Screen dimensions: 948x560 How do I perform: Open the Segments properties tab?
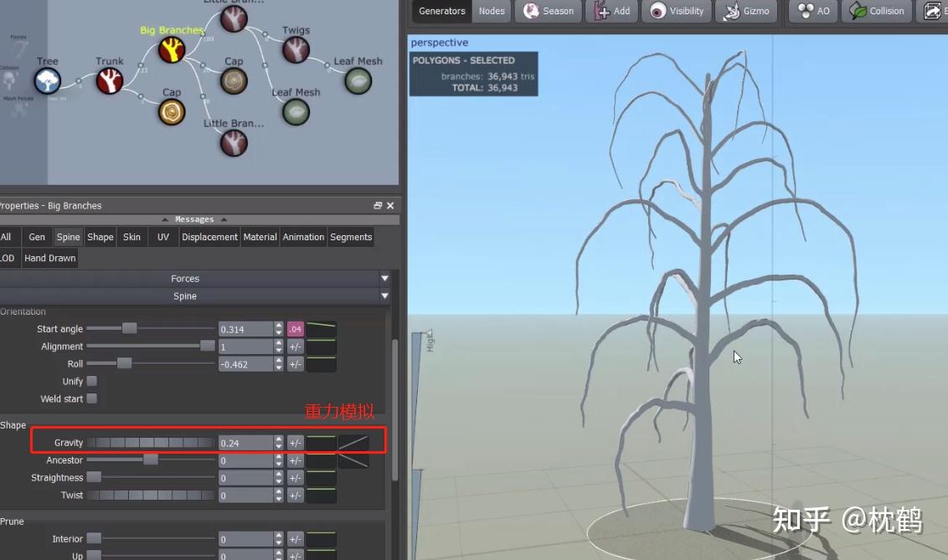[x=351, y=237]
